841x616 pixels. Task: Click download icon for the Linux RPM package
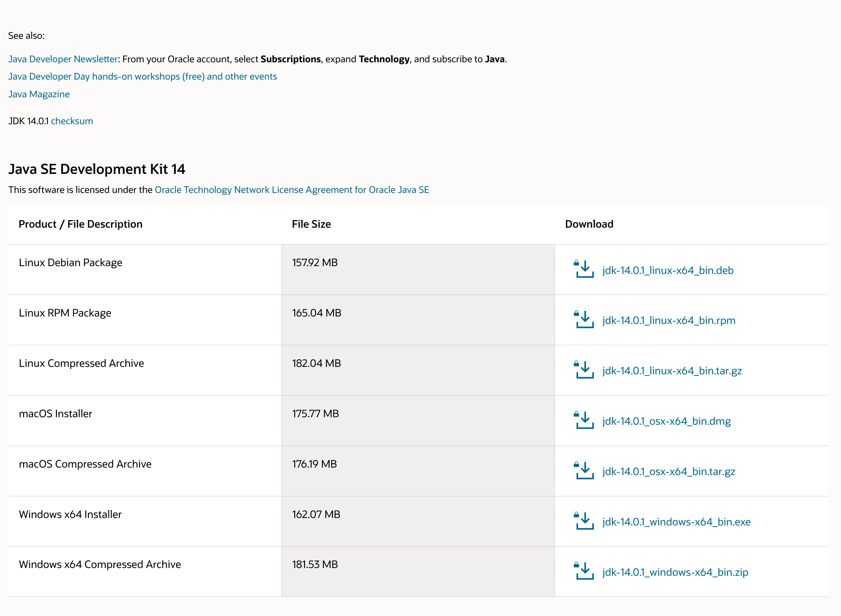[584, 320]
